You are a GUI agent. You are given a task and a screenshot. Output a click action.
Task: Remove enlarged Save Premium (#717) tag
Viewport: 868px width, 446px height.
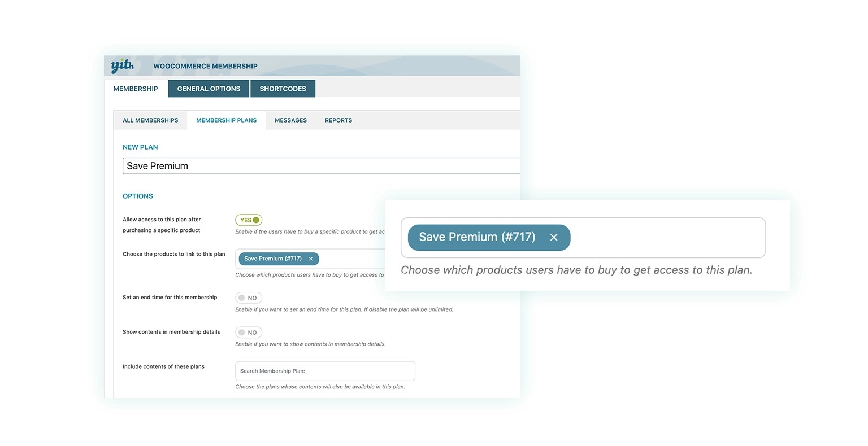554,237
